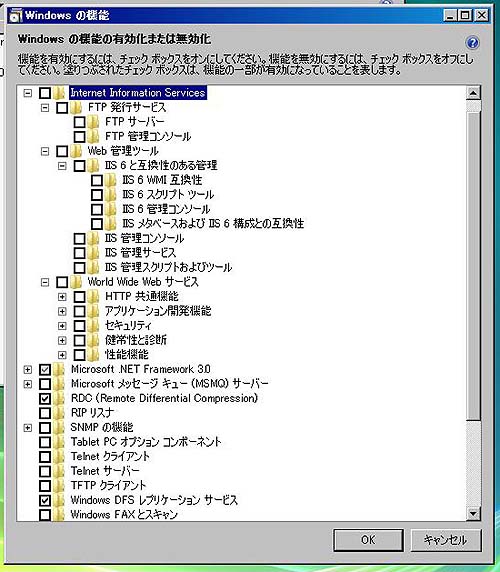
Task: Click the scrollbar down arrow
Action: pyautogui.click(x=473, y=514)
